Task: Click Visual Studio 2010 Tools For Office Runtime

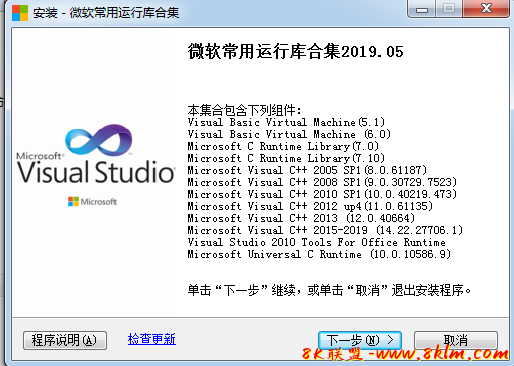Action: click(316, 242)
